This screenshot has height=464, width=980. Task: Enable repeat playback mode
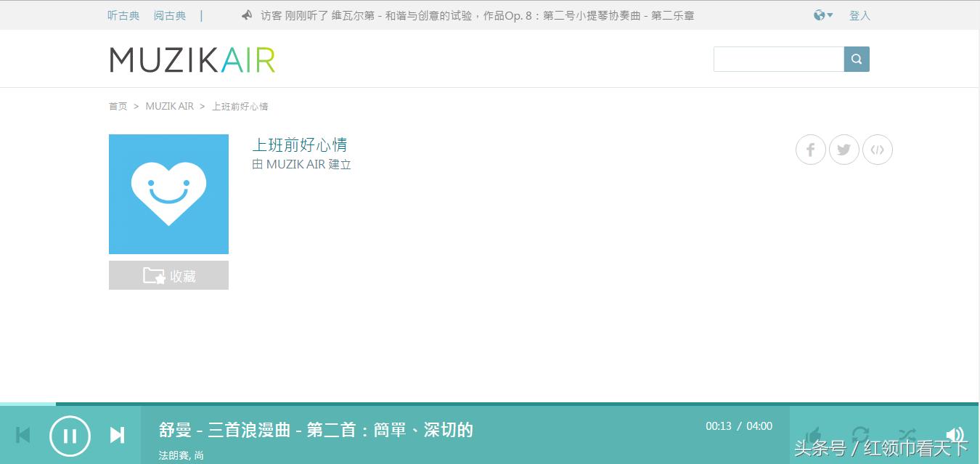(x=861, y=434)
